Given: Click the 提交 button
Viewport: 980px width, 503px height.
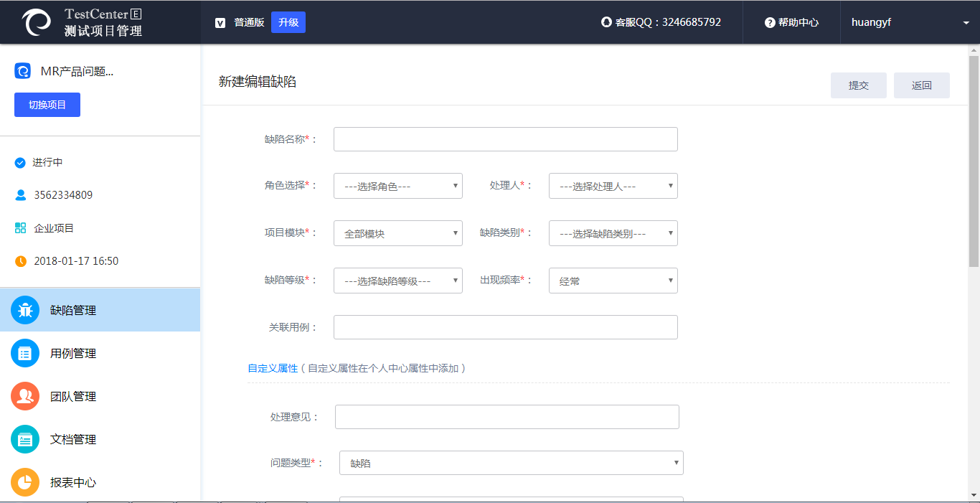Looking at the screenshot, I should [858, 85].
